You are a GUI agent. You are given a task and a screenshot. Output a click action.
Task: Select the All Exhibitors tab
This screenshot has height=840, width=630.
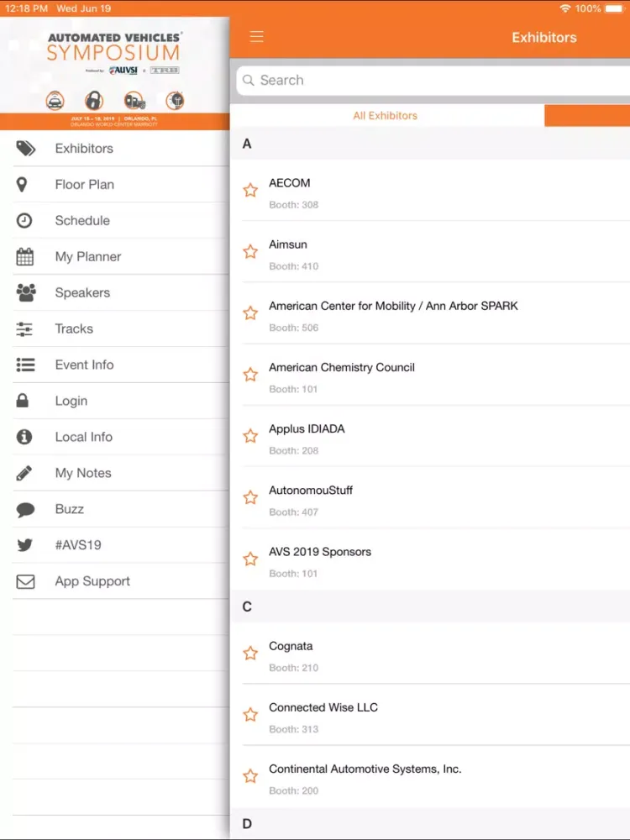point(386,116)
